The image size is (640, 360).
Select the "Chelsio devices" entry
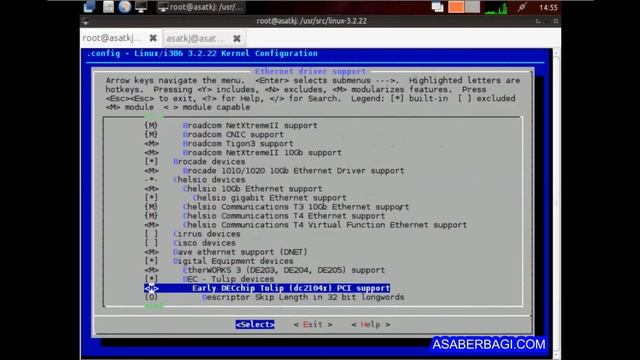(x=209, y=180)
